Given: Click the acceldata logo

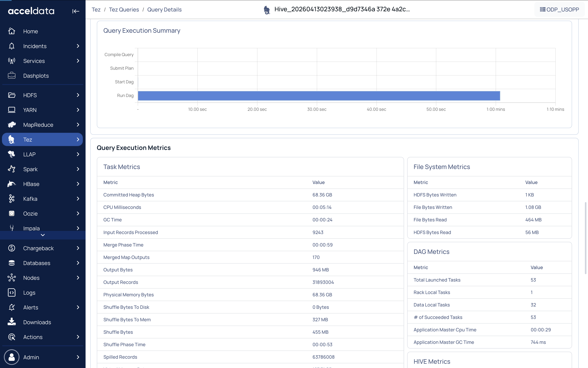Looking at the screenshot, I should pos(31,11).
